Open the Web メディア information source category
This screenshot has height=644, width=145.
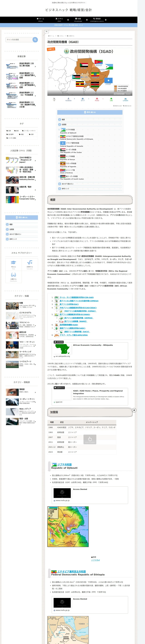22,412
